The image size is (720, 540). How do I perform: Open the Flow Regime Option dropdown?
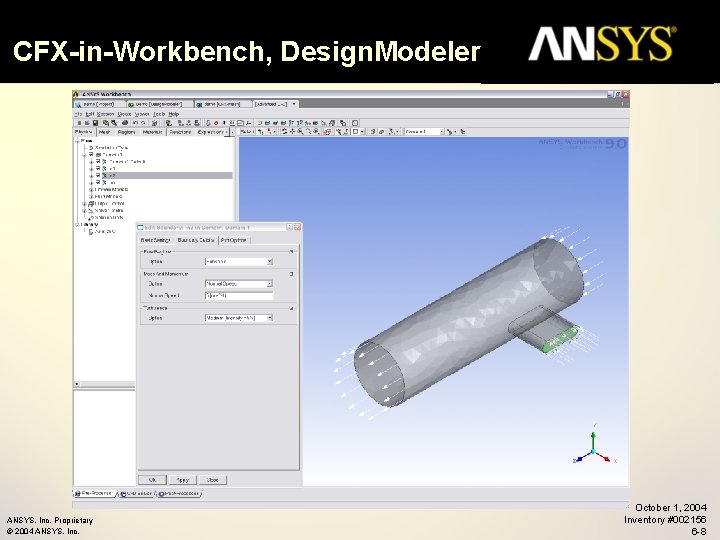[270, 261]
